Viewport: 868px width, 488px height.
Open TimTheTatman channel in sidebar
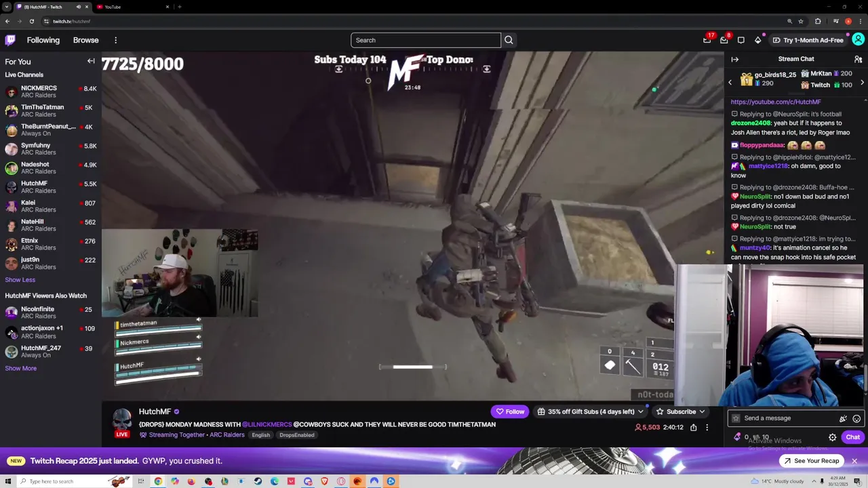tap(51, 111)
